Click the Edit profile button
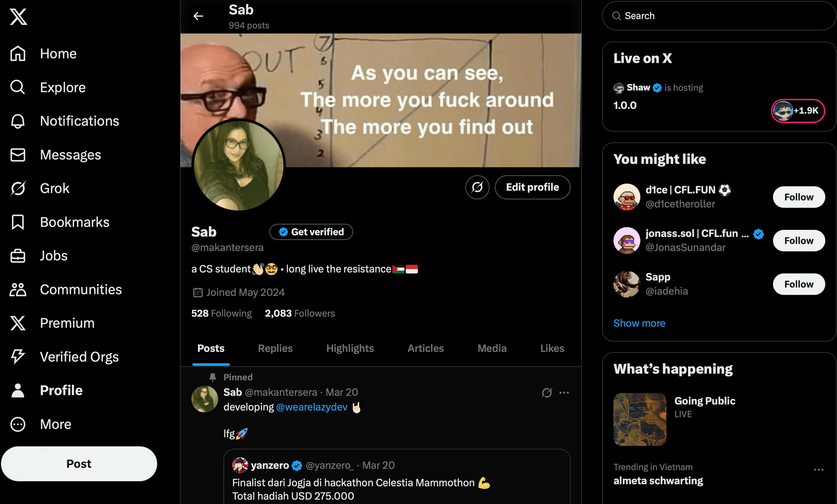Screen dimensions: 837x504 [532, 187]
